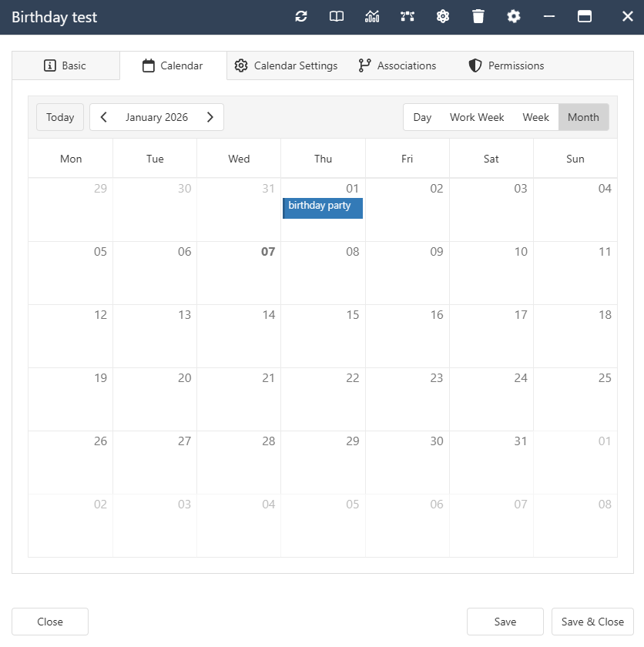Open the Associations tab

point(397,65)
